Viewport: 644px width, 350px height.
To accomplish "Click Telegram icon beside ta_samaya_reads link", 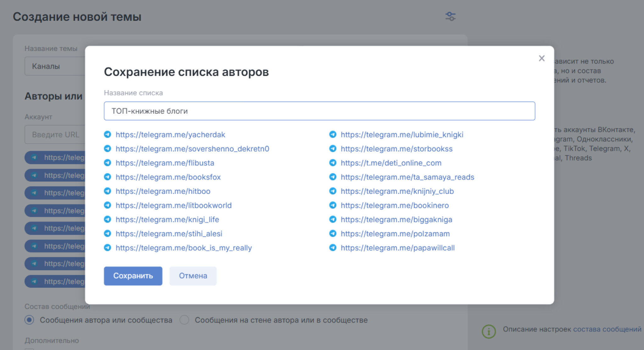I will [333, 177].
